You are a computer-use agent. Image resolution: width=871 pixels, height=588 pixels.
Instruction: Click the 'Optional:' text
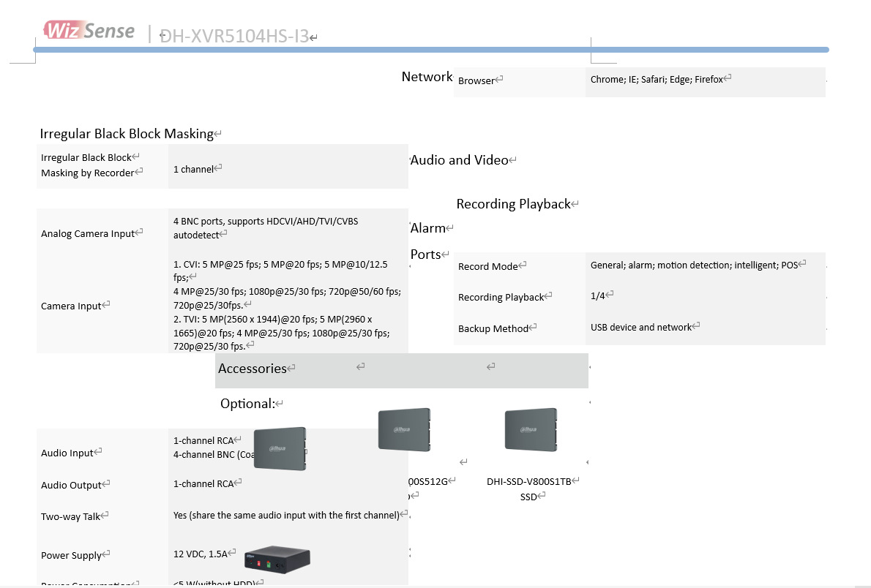click(247, 404)
